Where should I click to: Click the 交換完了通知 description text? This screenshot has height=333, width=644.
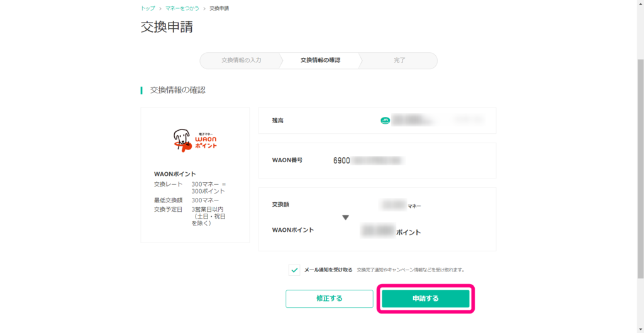411,270
